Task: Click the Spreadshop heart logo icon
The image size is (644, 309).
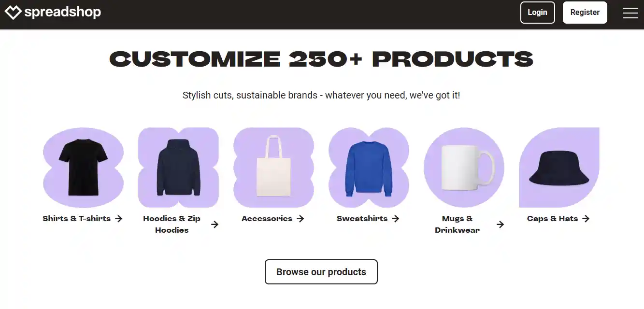Action: tap(13, 13)
